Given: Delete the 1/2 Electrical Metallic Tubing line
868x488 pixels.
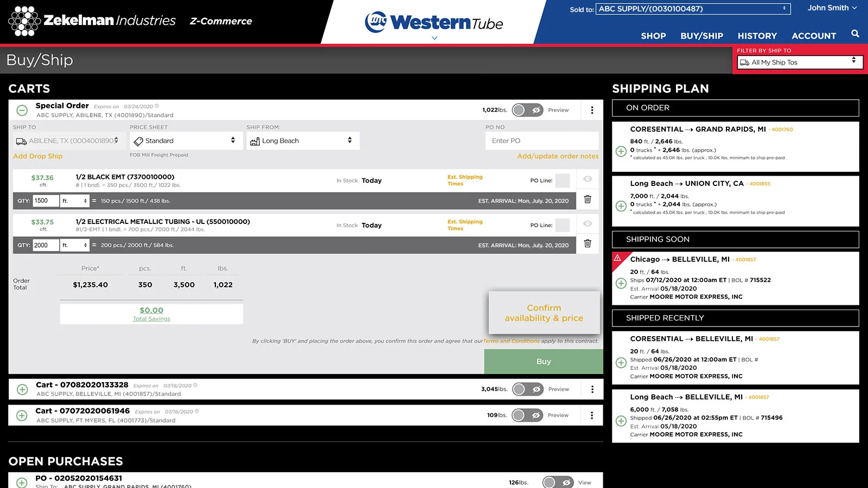Looking at the screenshot, I should [587, 244].
